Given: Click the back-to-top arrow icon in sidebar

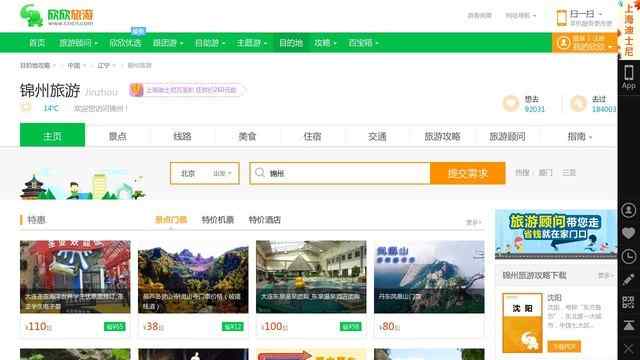Looking at the screenshot, I should click(x=629, y=325).
